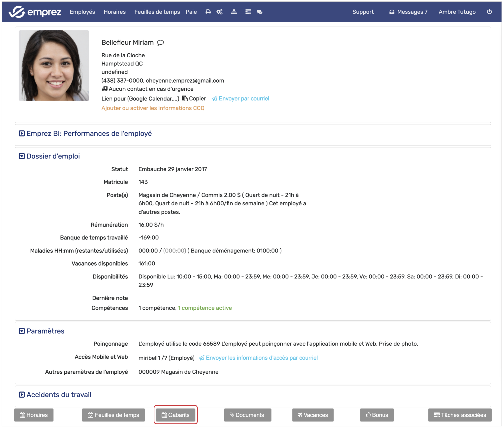Click Envoyer par courriel link

point(243,99)
